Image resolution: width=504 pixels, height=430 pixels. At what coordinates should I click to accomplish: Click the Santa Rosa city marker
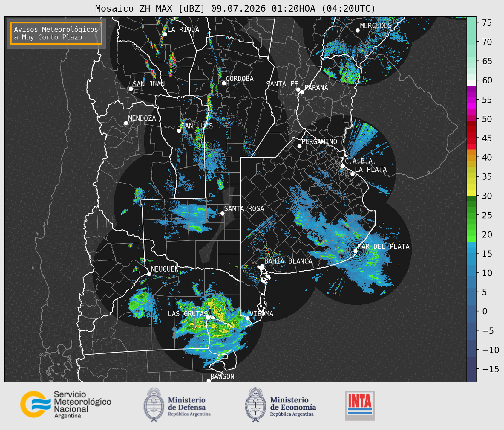223,213
